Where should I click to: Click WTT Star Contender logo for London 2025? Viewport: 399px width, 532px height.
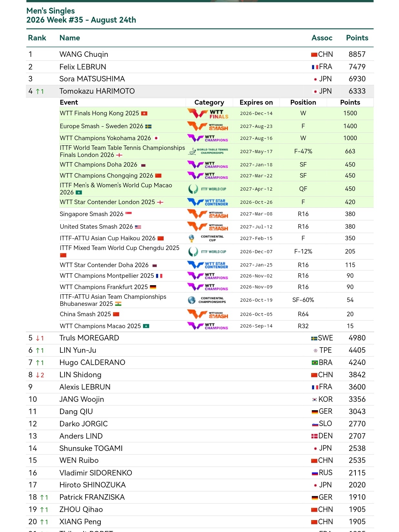(x=208, y=202)
